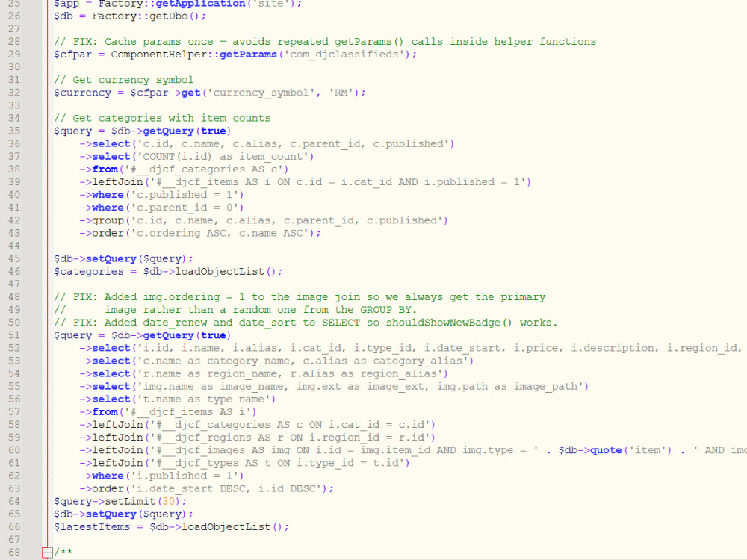Click the leftJoin '#__djcf_images AS img' line
The image size is (747, 560).
413,450
